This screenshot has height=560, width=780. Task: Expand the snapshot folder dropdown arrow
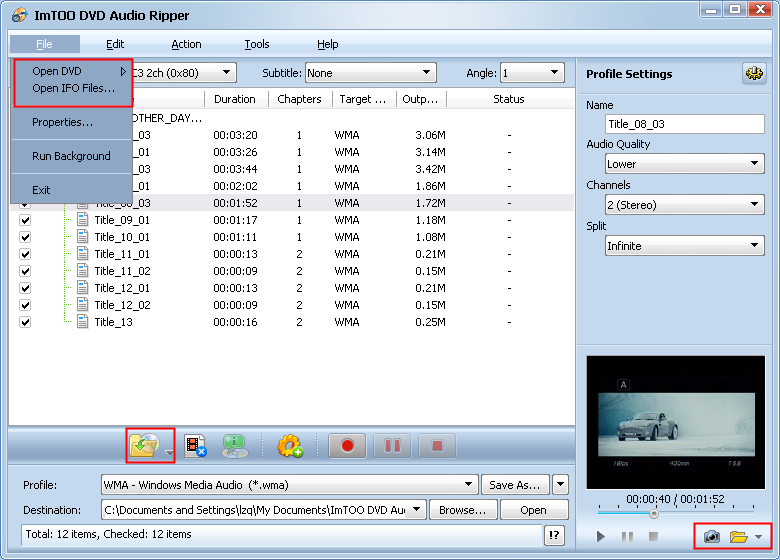coord(759,537)
